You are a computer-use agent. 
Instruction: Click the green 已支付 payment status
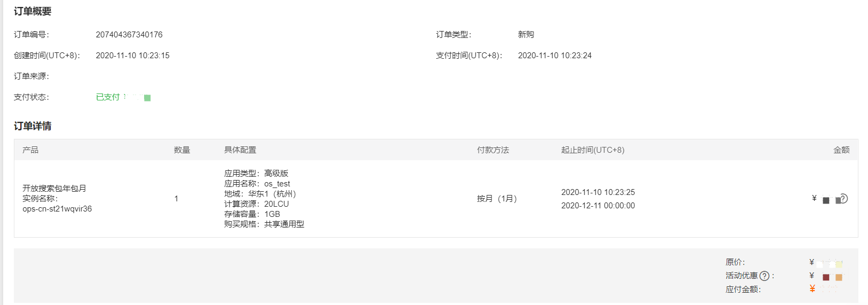coord(108,97)
